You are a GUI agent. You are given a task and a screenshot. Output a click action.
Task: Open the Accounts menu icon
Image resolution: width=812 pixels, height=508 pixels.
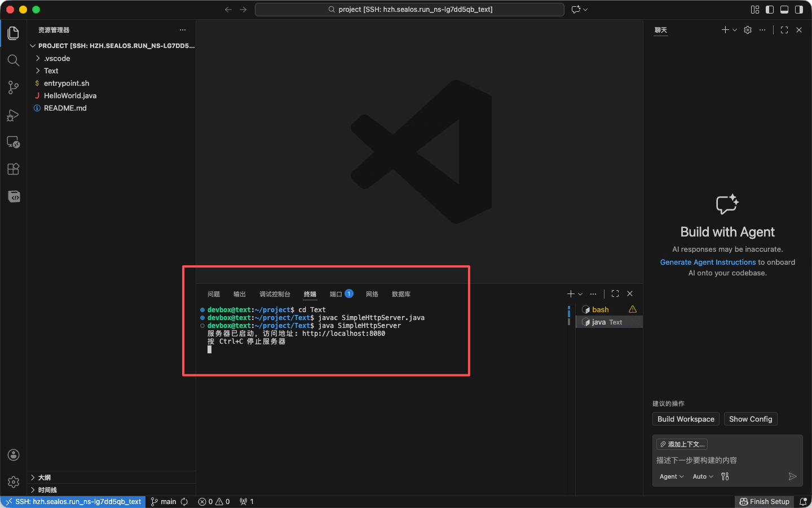coord(14,455)
